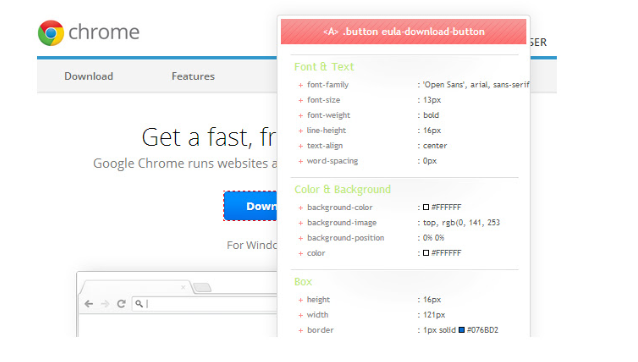Open the Download nav tab

89,76
